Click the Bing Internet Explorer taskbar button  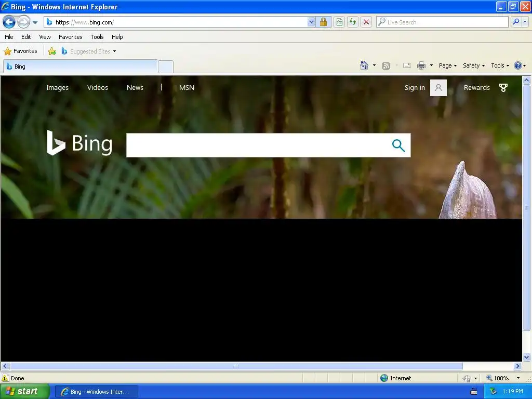coord(97,392)
